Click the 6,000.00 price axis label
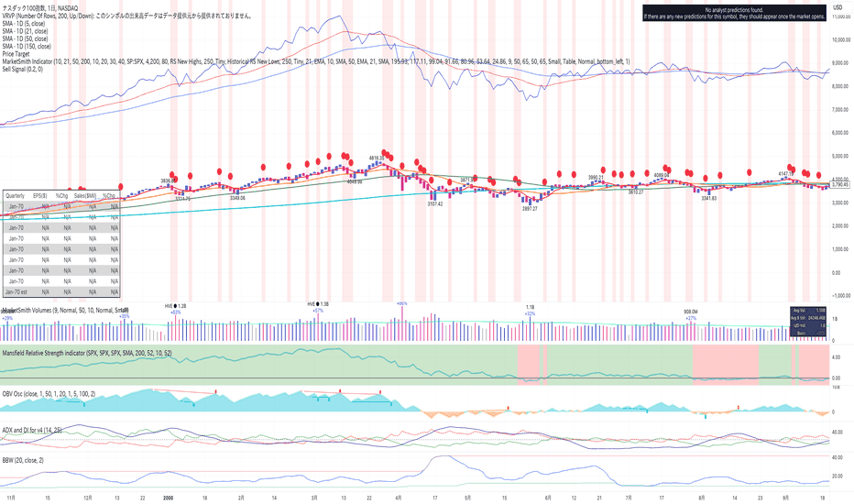This screenshot has width=854, height=504. (841, 132)
